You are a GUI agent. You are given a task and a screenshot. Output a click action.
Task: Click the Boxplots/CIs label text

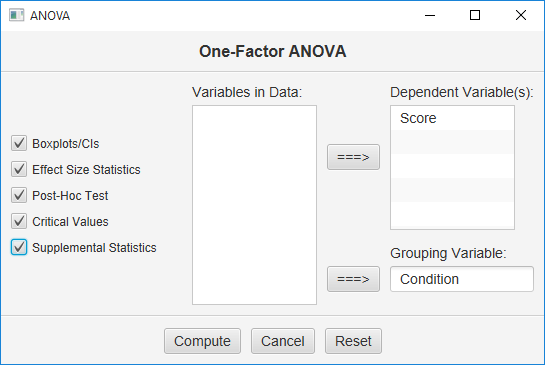click(66, 144)
